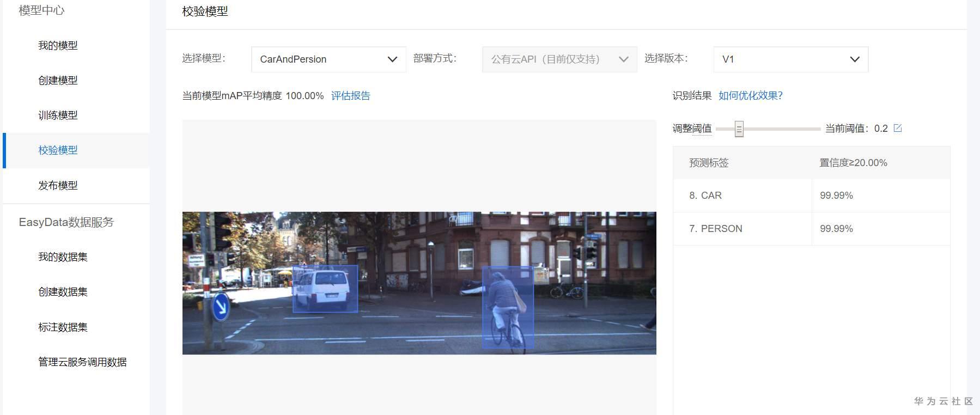Open the 公有云API deployment dropdown
The width and height of the screenshot is (980, 415).
click(559, 59)
